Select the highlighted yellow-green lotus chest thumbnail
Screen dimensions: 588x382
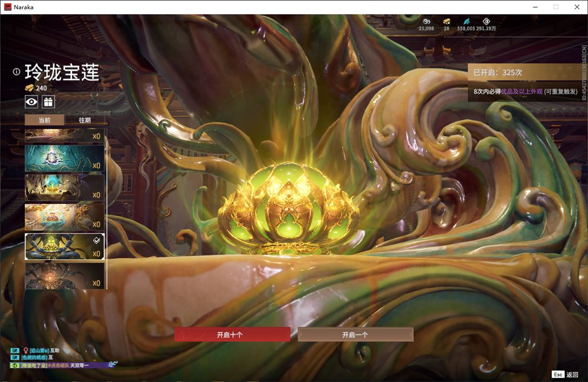tap(64, 246)
